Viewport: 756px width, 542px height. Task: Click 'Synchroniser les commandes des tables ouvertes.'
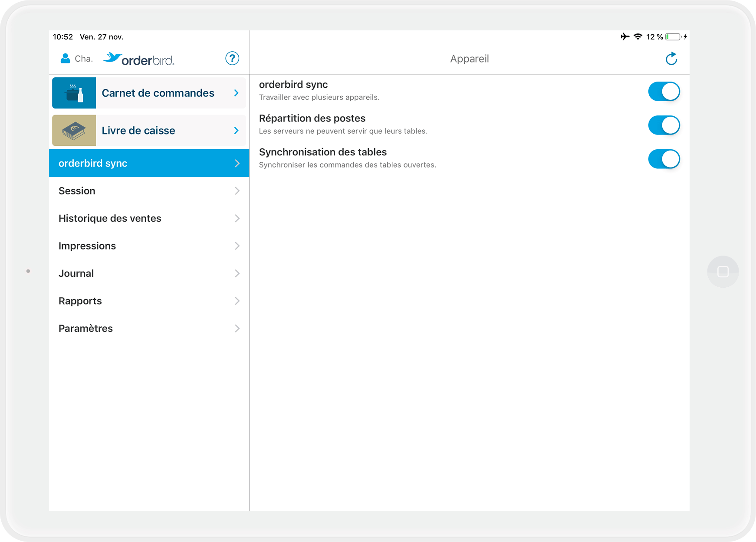click(348, 165)
